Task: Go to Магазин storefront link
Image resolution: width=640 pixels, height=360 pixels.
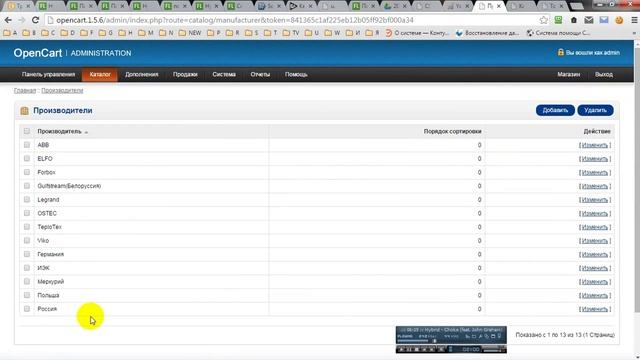Action: click(569, 74)
